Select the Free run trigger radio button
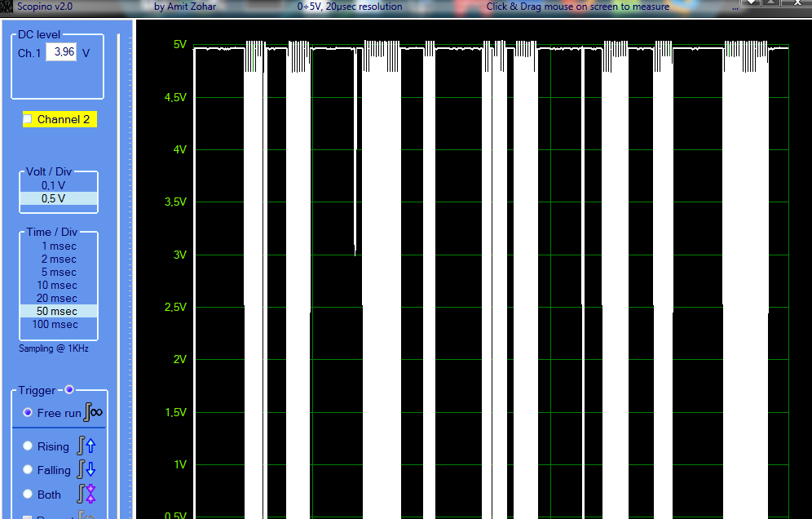The width and height of the screenshot is (812, 519). [28, 413]
